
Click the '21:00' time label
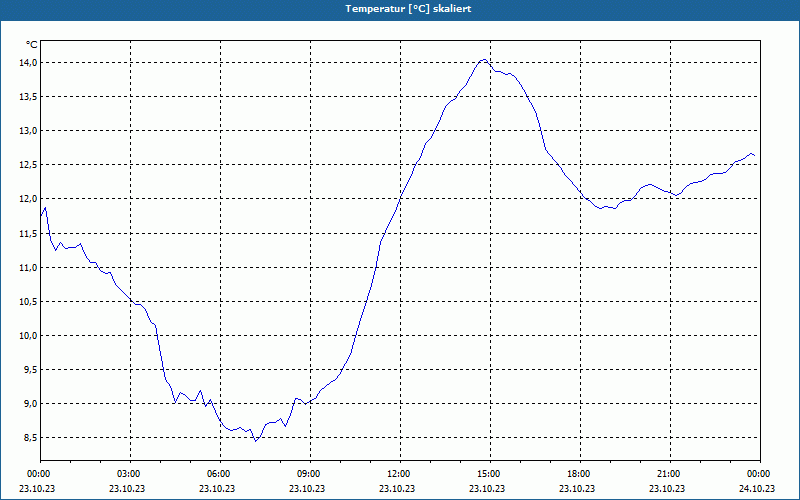pos(670,474)
